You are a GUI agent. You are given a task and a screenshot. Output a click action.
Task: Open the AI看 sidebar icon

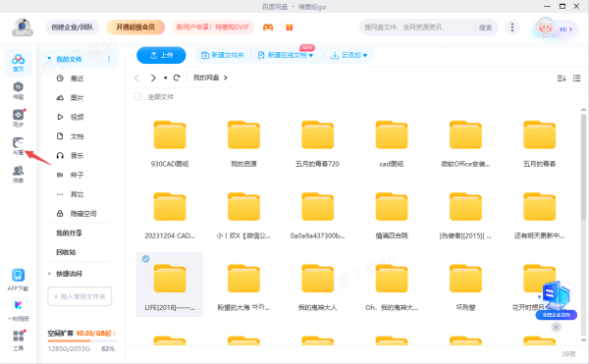tap(18, 146)
